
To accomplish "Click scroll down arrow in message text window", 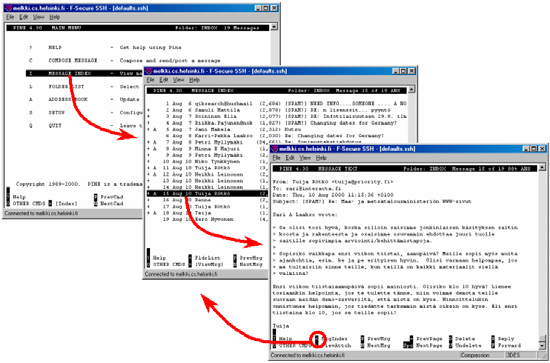I will pyautogui.click(x=542, y=346).
